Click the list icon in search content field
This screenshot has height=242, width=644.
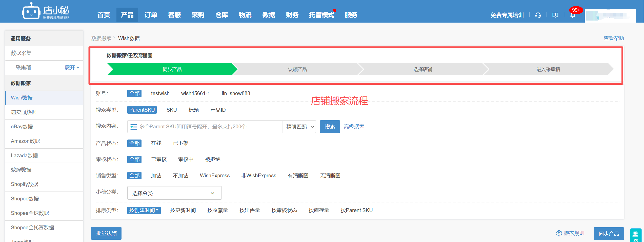point(134,127)
